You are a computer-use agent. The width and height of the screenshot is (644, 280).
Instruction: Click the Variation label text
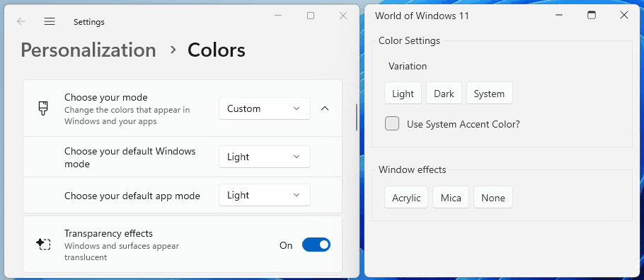408,66
